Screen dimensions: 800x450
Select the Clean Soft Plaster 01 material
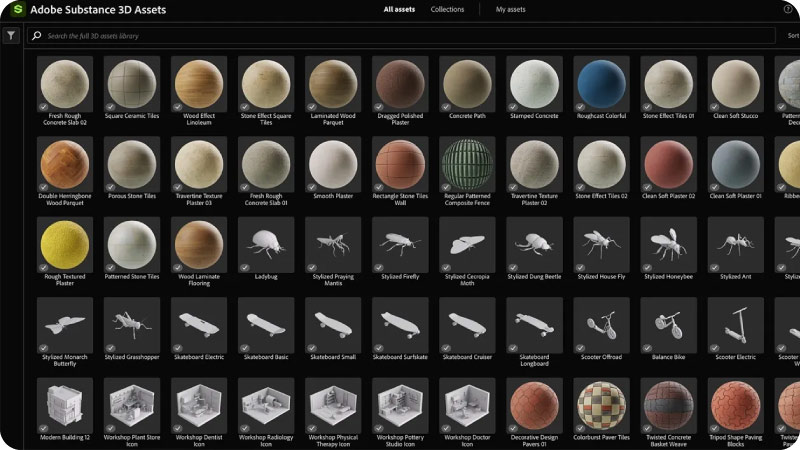click(x=736, y=164)
